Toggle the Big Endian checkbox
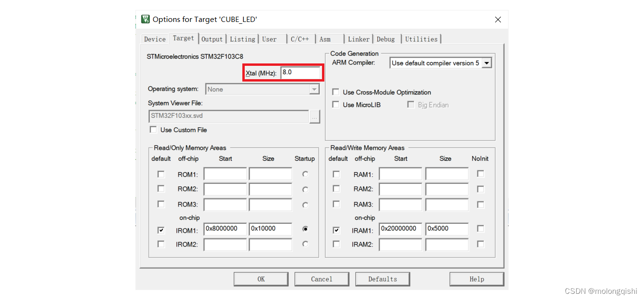644x300 pixels. click(x=411, y=104)
